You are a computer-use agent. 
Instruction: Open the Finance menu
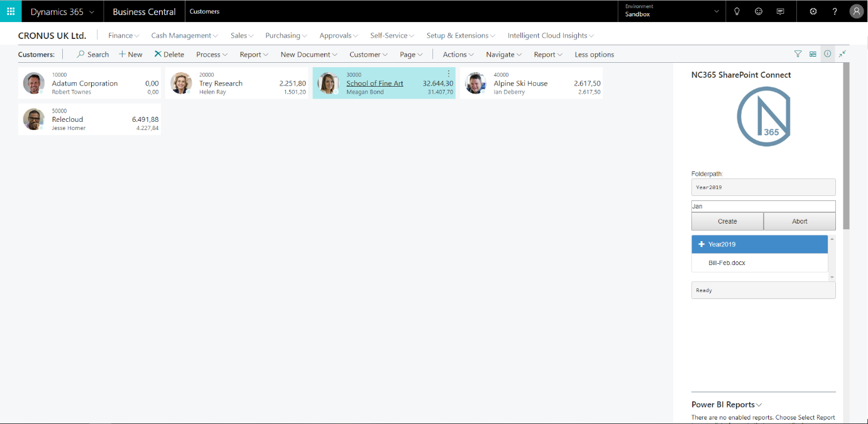click(x=124, y=36)
